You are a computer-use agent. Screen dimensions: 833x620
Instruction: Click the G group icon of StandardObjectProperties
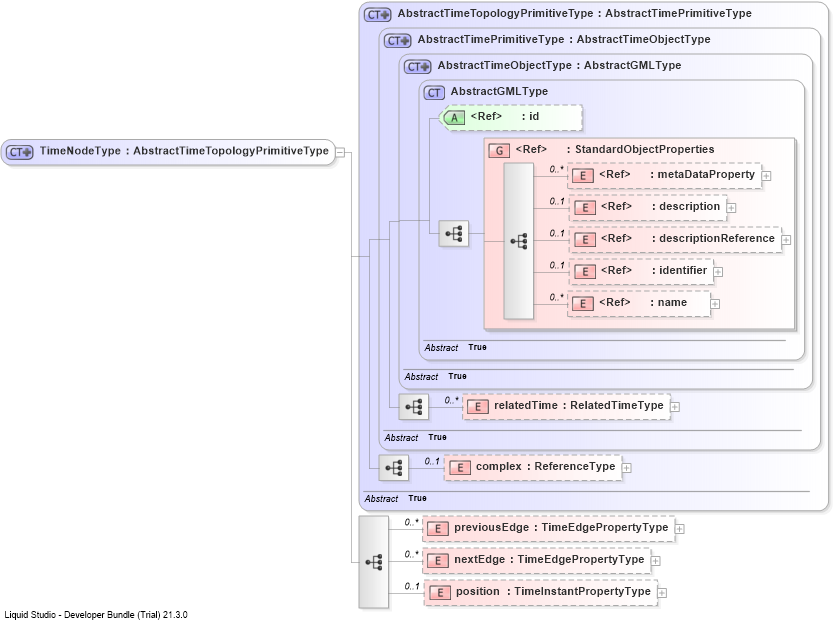499,151
